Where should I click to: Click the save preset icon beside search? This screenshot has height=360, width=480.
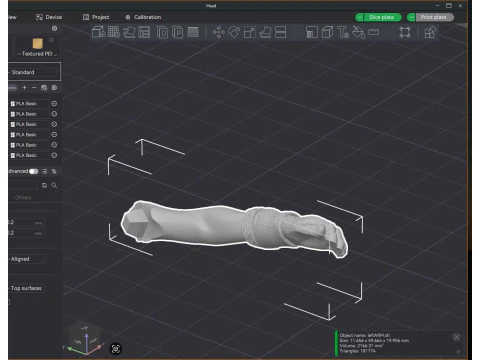pyautogui.click(x=44, y=185)
